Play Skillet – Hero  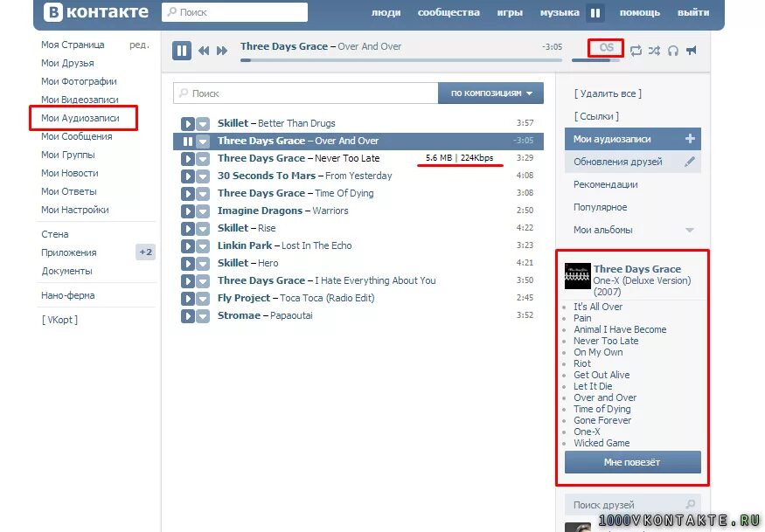tap(188, 264)
